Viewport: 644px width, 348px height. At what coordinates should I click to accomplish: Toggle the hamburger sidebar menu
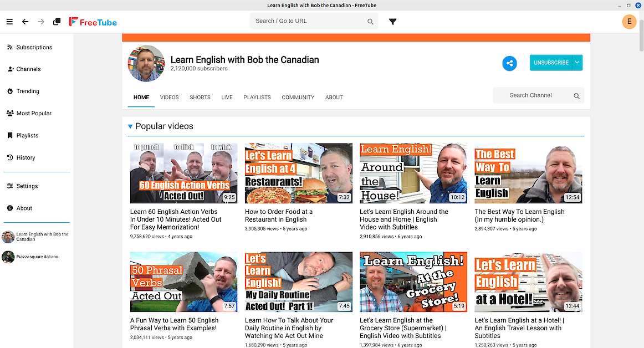click(x=9, y=22)
